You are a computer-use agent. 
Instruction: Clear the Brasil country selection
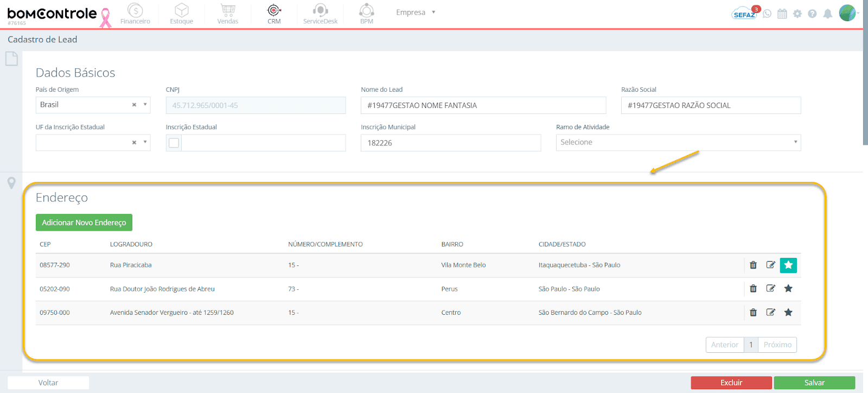click(x=134, y=105)
